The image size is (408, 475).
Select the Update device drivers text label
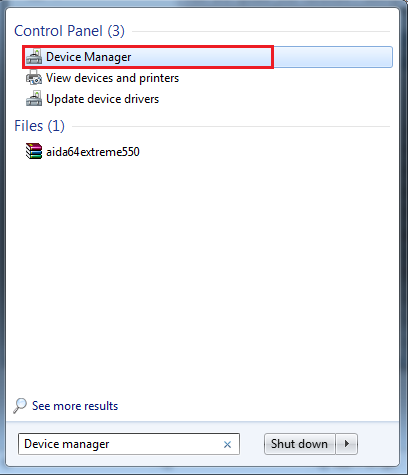[102, 99]
